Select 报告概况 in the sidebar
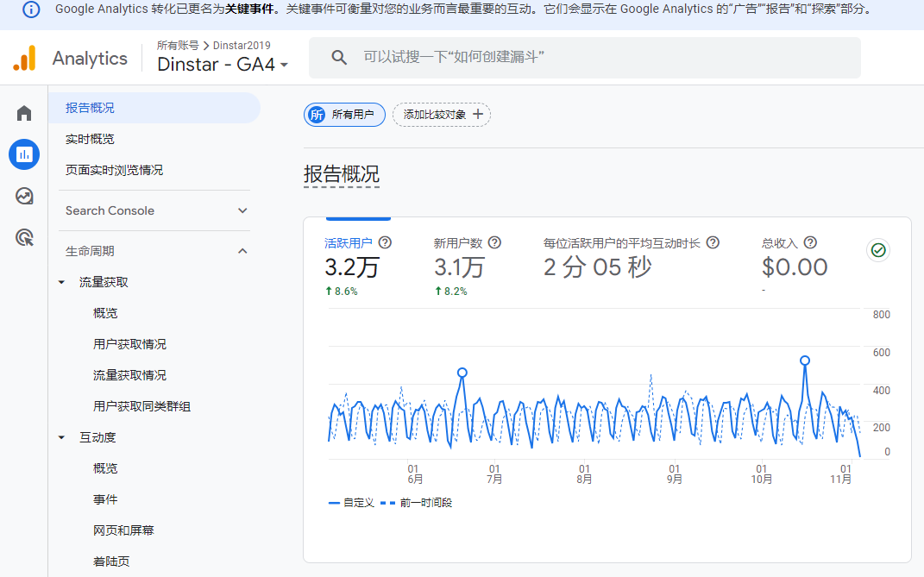This screenshot has width=924, height=577. click(154, 108)
